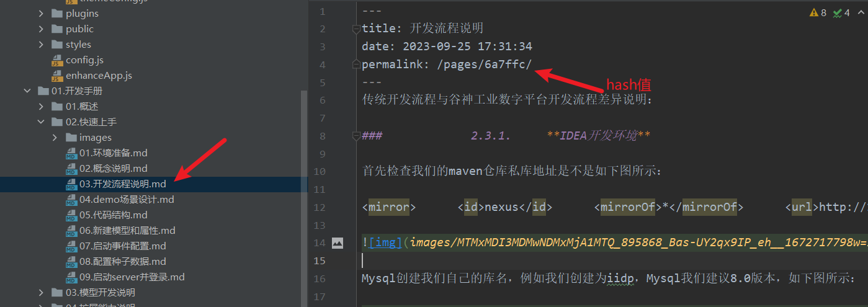This screenshot has width=868, height=307.
Task: Toggle the fold marker at line 4
Action: pyautogui.click(x=356, y=64)
